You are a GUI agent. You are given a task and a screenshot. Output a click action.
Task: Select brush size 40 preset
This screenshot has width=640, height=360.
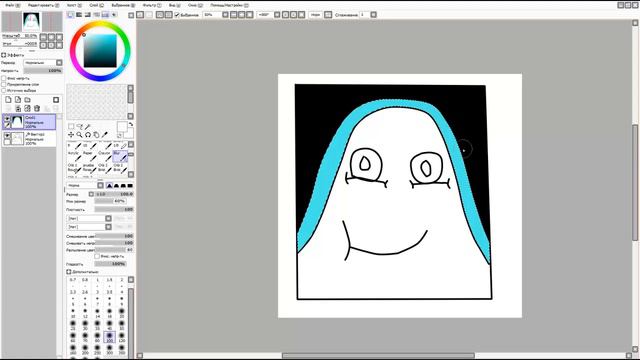point(109,325)
